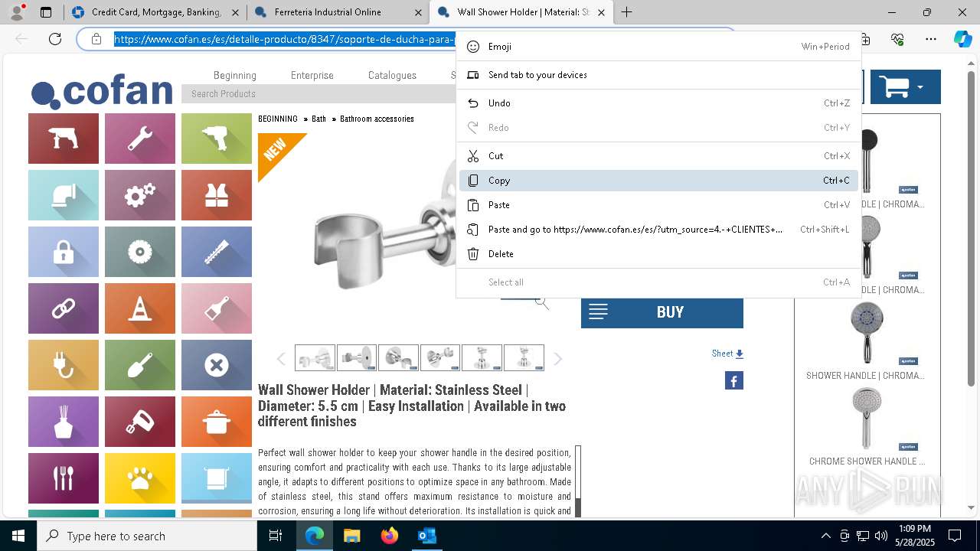This screenshot has height=551, width=980.
Task: Click the magnifier zoom icon under product image
Action: [x=542, y=303]
